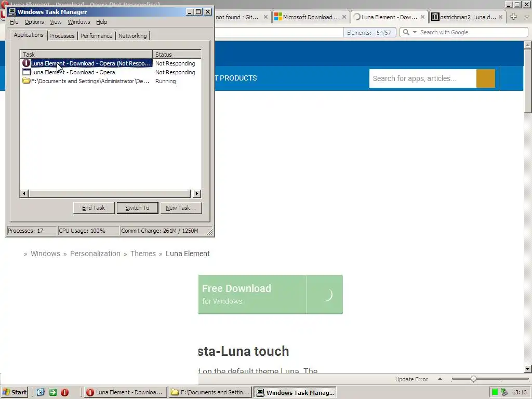Open the PRODUCTS navigation item
This screenshot has width=532, height=399.
point(238,78)
